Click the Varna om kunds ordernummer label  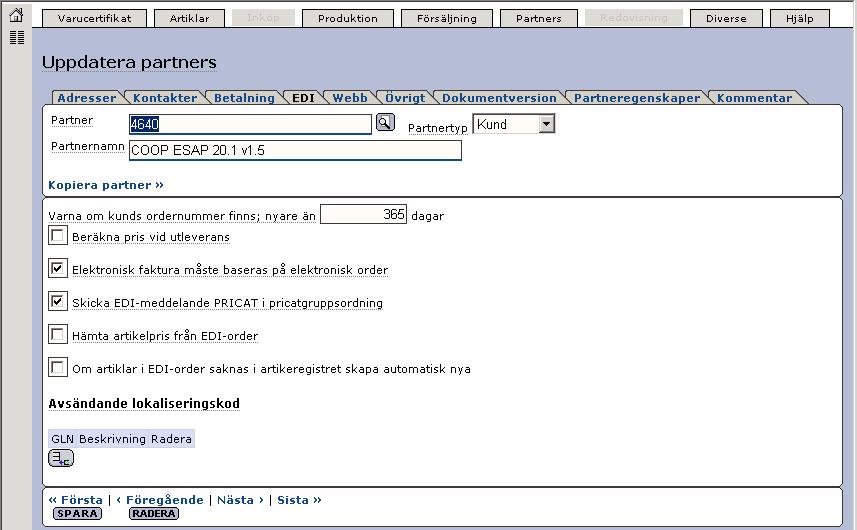(182, 216)
